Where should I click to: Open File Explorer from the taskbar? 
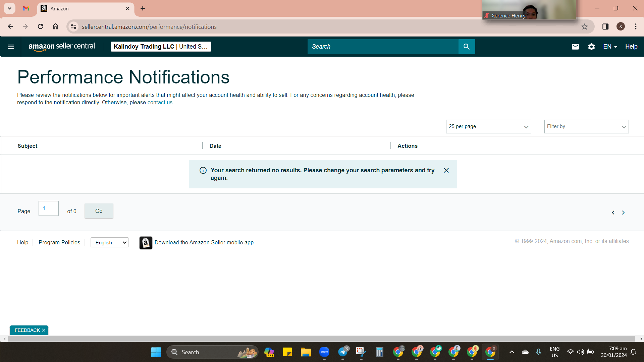(306, 352)
